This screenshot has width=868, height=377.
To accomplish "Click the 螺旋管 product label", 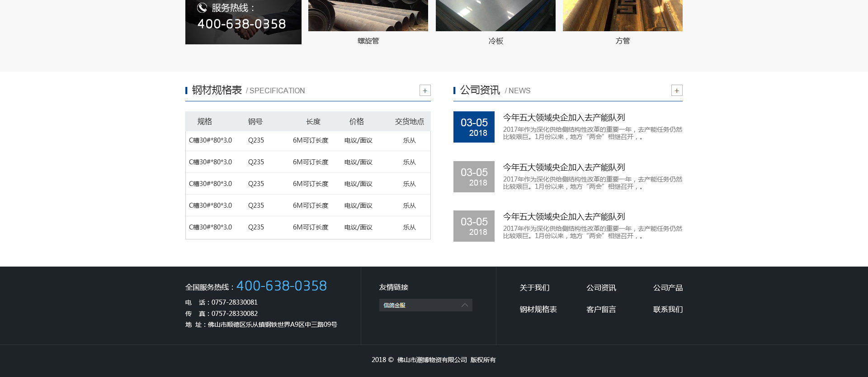I will 368,41.
